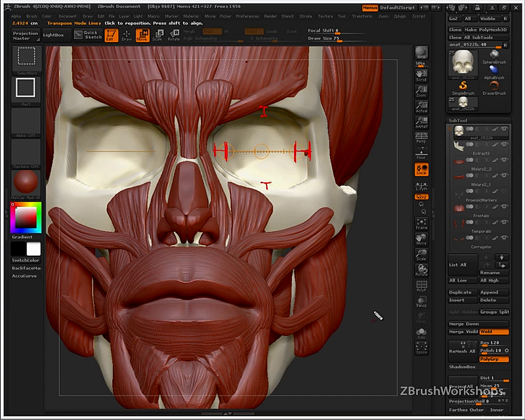Image resolution: width=525 pixels, height=420 pixels.
Task: Click Clone All SubTools
Action: [x=479, y=37]
